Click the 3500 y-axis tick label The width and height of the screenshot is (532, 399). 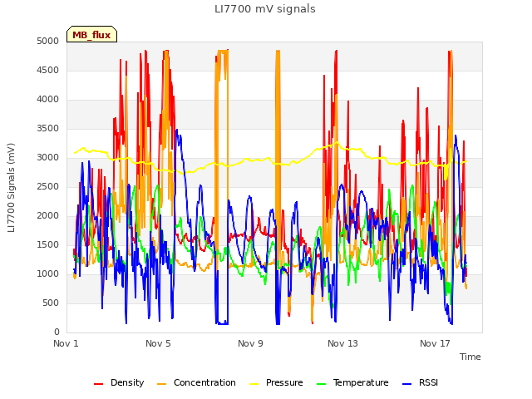[x=48, y=129]
